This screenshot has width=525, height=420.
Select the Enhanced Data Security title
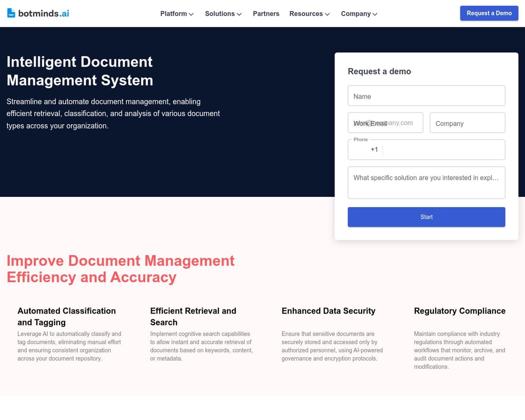[x=328, y=311]
